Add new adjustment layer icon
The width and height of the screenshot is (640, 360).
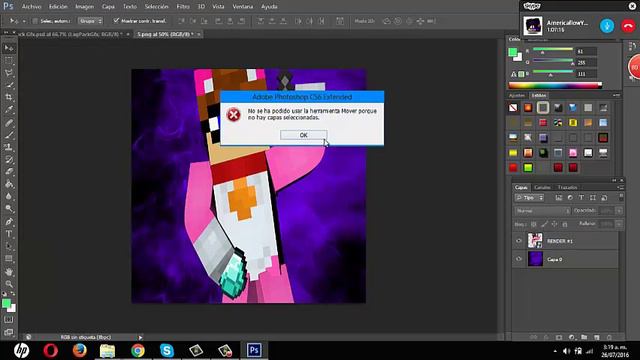point(571,338)
